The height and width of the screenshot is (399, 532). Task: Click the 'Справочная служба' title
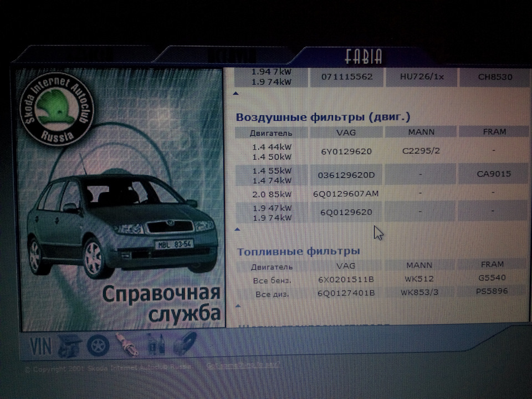coord(161,303)
